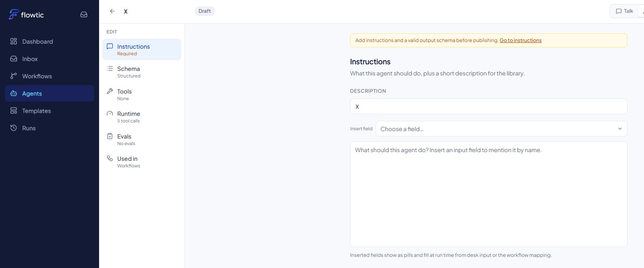Click the 'No evals' text

[x=126, y=143]
